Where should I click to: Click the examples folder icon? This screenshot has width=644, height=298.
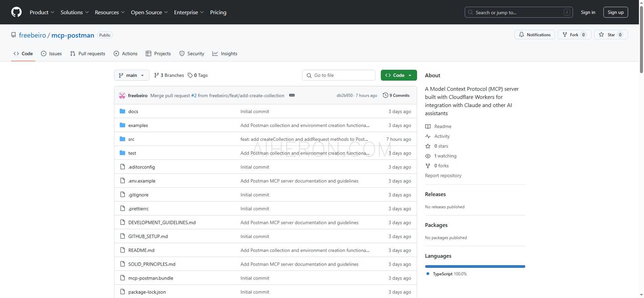click(x=122, y=125)
